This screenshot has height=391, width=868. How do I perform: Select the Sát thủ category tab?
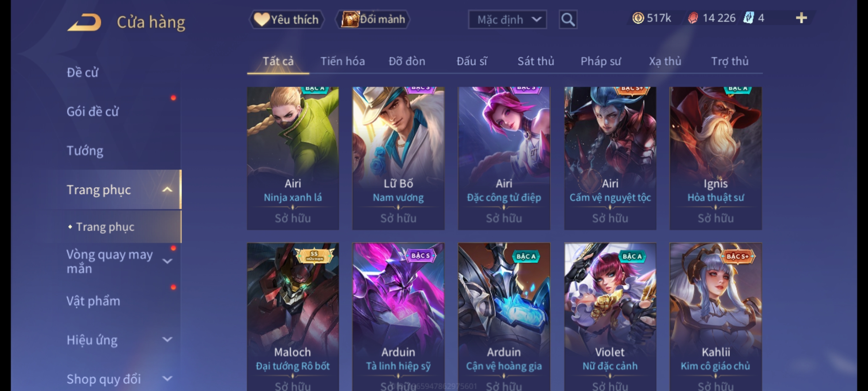[536, 61]
